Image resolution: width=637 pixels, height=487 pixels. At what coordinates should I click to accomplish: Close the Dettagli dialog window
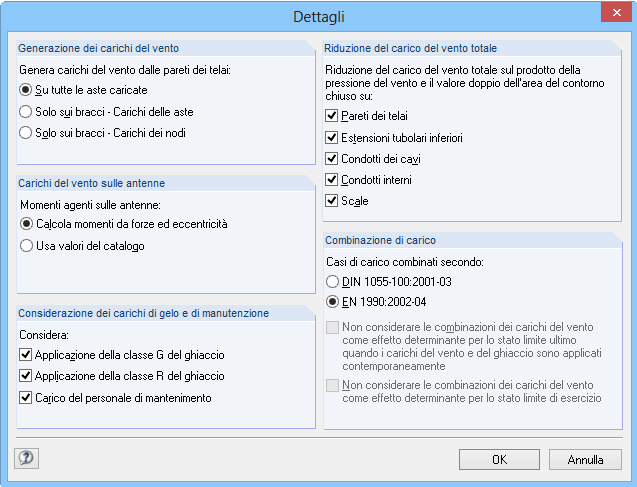point(613,13)
